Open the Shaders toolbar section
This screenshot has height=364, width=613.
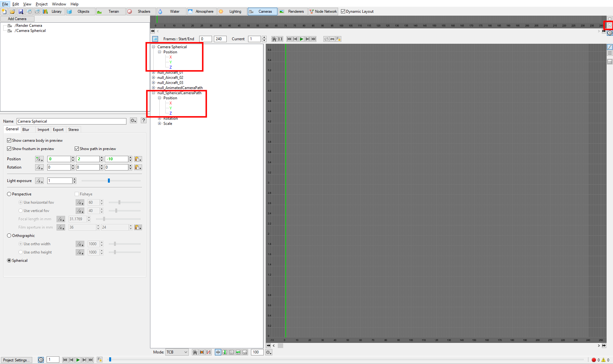click(140, 11)
